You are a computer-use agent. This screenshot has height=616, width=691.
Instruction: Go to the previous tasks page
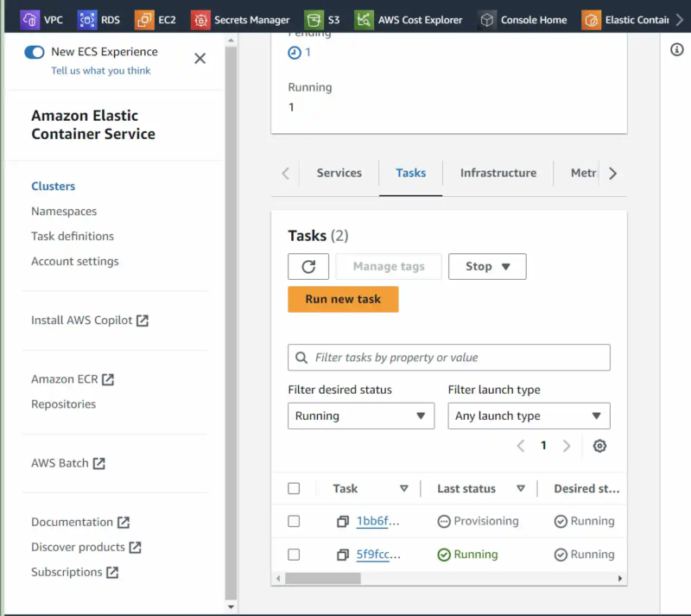521,447
